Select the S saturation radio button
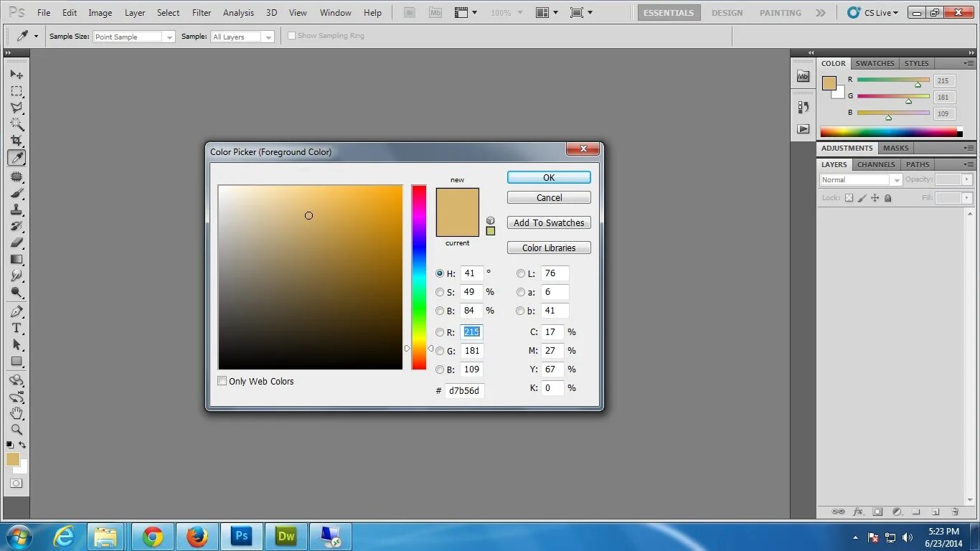 440,292
